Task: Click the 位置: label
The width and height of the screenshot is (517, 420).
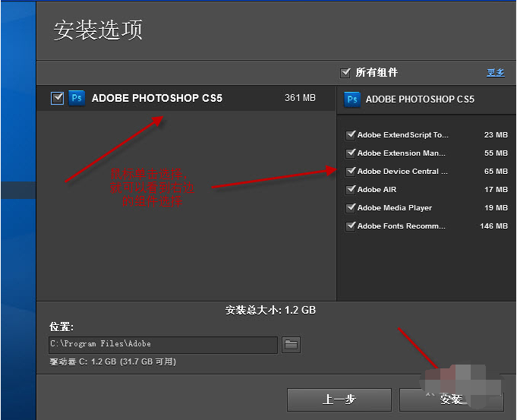Action: 61,327
